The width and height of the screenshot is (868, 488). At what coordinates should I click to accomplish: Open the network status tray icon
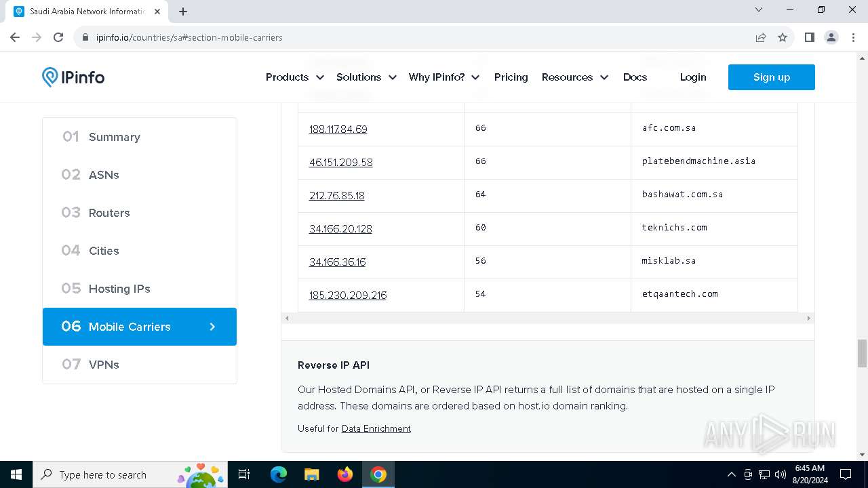(764, 474)
